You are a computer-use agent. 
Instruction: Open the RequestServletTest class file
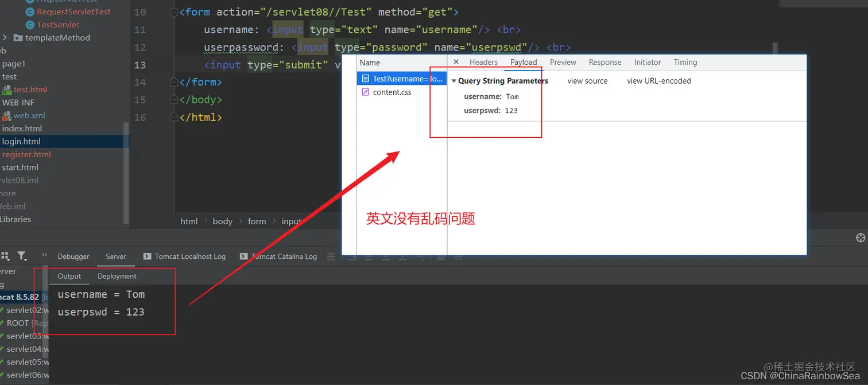pos(73,11)
